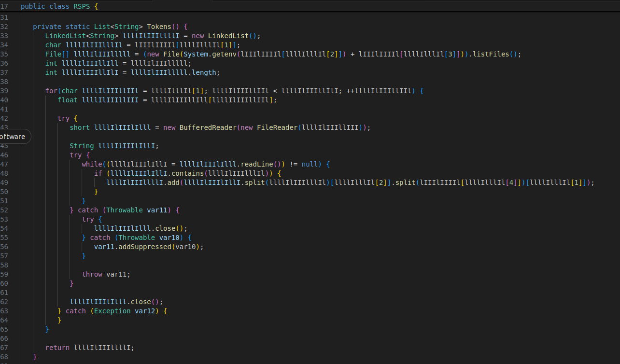Click gutter line number 63
Viewport: 620px width, 364px height.
coord(4,311)
